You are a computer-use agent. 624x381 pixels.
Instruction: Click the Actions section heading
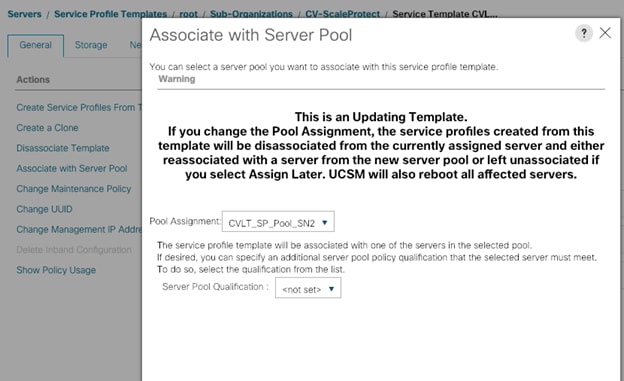pos(33,80)
